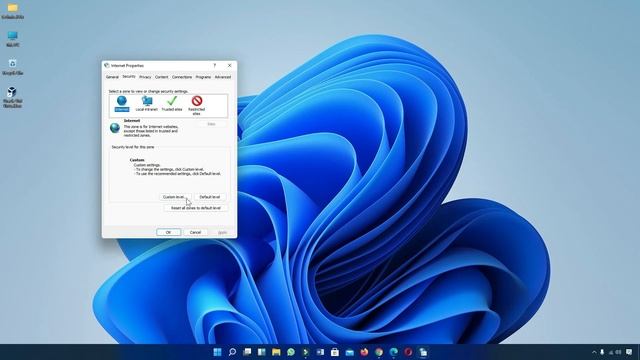
Task: Click the greyed-out Apply button
Action: [x=222, y=232]
